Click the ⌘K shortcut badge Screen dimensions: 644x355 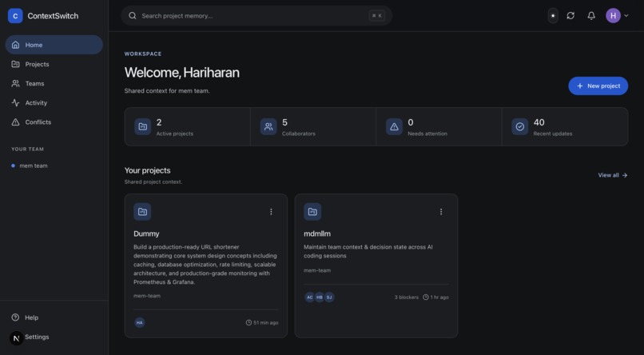point(376,16)
